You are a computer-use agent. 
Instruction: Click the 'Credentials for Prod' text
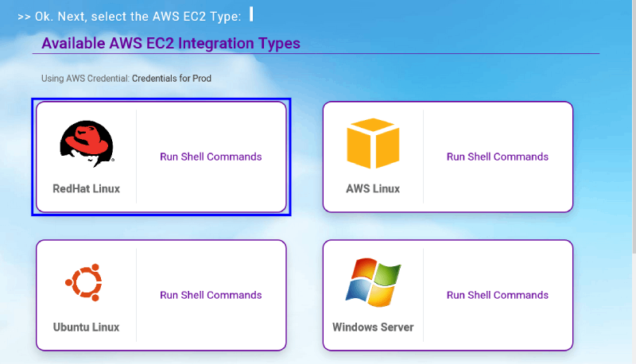click(x=172, y=78)
